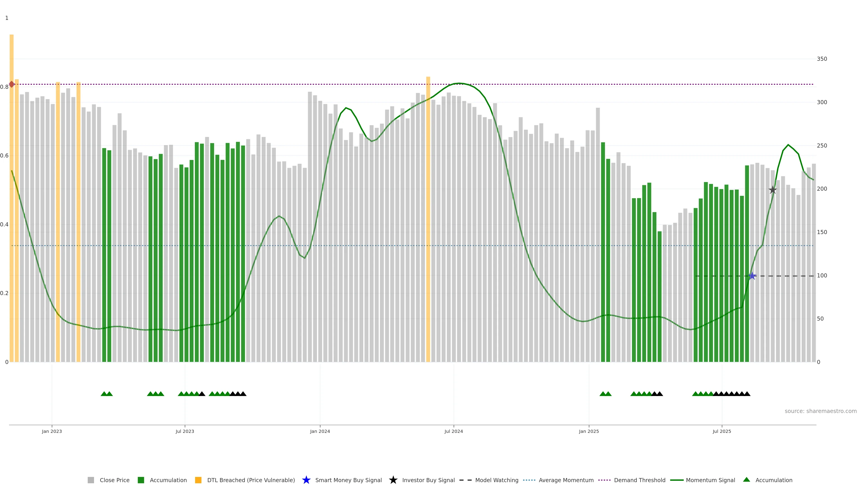The width and height of the screenshot is (868, 488).
Task: Click the red diamond marker on threshold line
Action: click(12, 84)
